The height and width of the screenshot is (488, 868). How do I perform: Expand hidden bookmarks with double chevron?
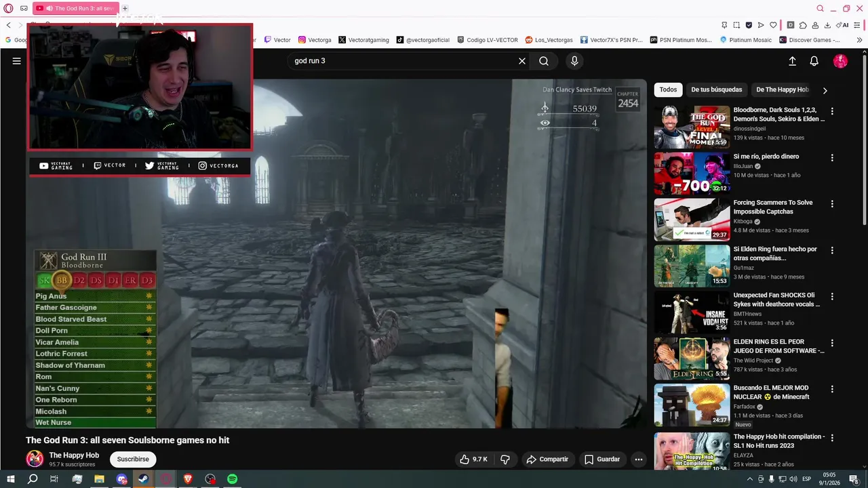(x=859, y=40)
